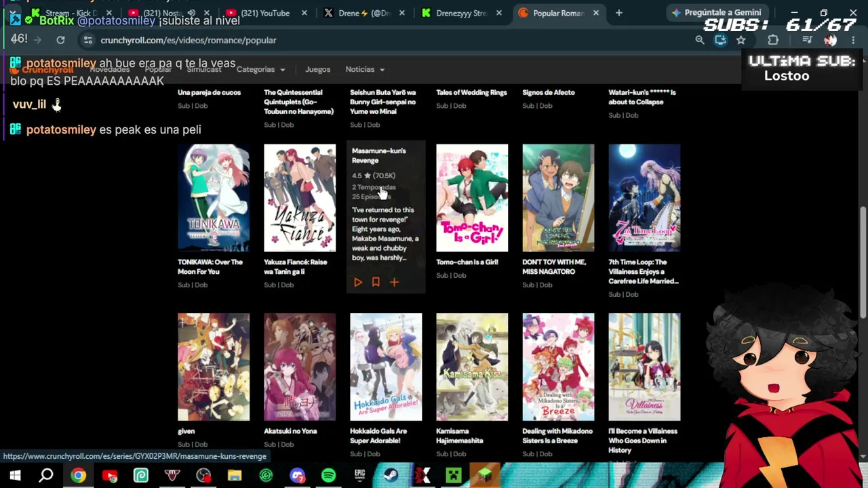Bookmark Masamune-kun's Revenge to watchlist
Image resolution: width=868 pixels, height=488 pixels.
376,282
